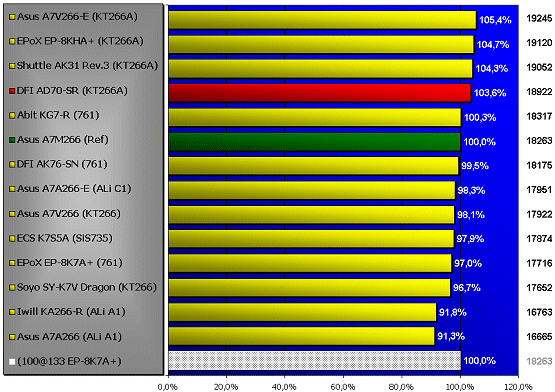Click the red legend swatch for DFI AD70-SR
555x392 pixels.
(12, 91)
